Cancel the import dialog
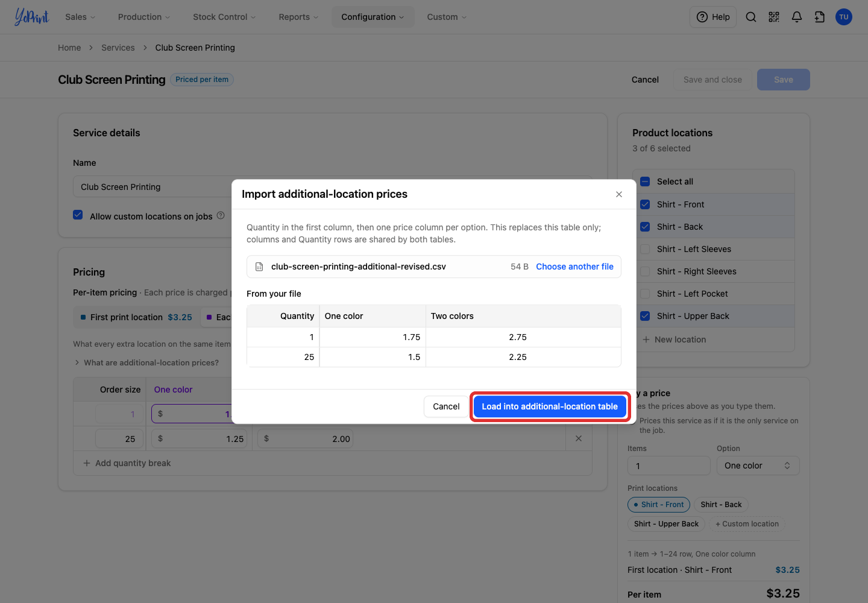The image size is (868, 603). click(x=446, y=406)
